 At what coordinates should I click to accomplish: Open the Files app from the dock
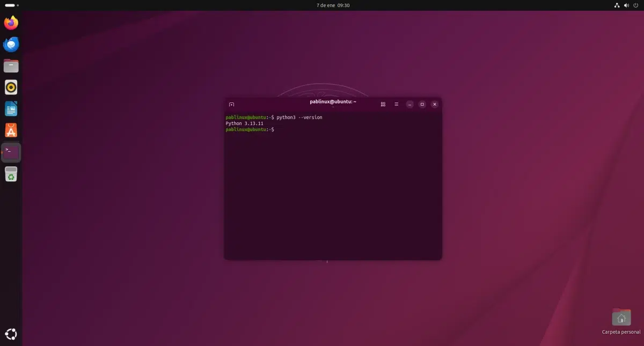point(11,65)
